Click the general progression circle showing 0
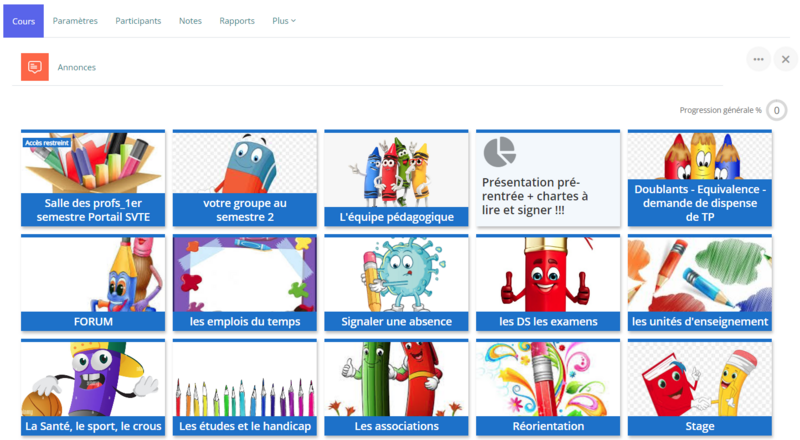 click(777, 110)
